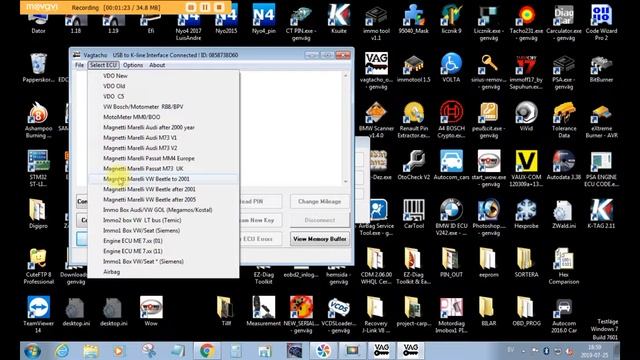
Task: Open the File menu in Vagtacho
Action: tap(79, 65)
